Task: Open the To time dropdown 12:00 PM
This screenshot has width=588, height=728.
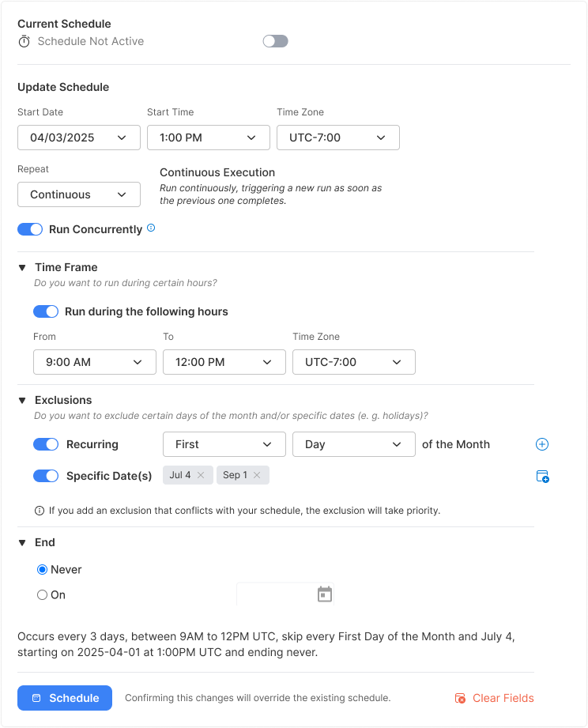Action: (x=224, y=362)
